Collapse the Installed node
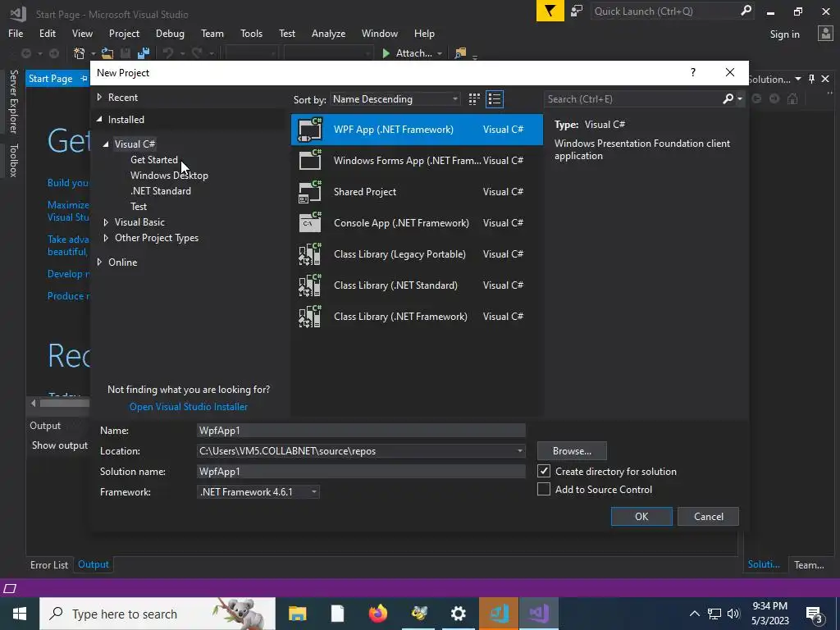840x630 pixels. click(x=99, y=120)
